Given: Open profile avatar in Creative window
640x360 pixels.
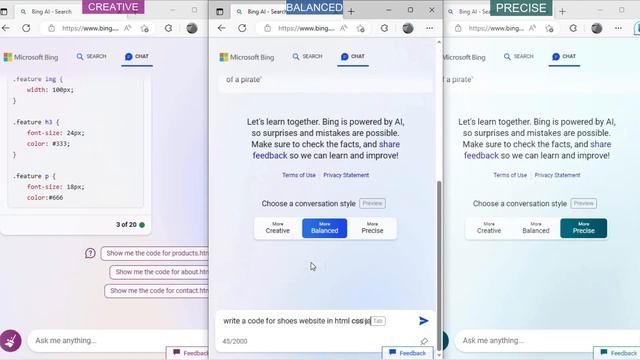Looking at the screenshot, I should [x=192, y=28].
